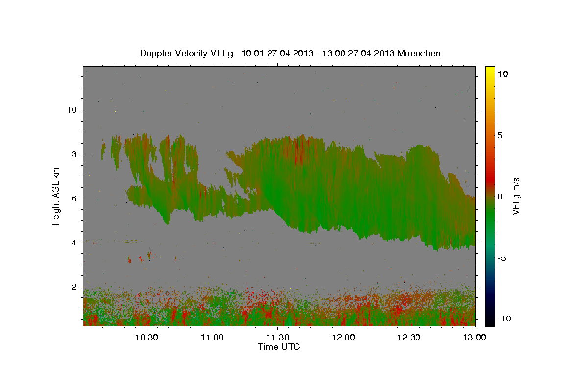Click the 'Time UTC' axis title

[279, 347]
